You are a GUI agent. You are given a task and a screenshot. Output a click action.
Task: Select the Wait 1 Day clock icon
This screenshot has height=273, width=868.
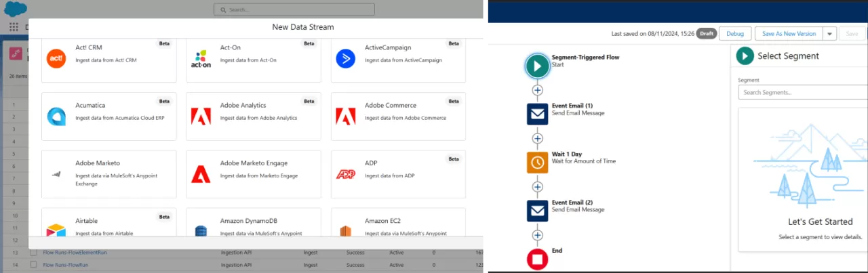[x=538, y=163]
